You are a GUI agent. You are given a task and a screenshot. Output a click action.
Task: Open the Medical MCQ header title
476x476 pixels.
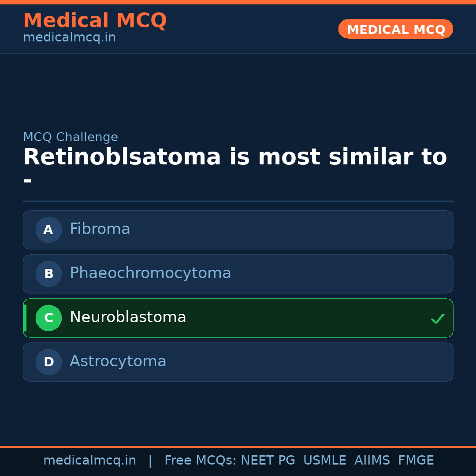click(95, 21)
